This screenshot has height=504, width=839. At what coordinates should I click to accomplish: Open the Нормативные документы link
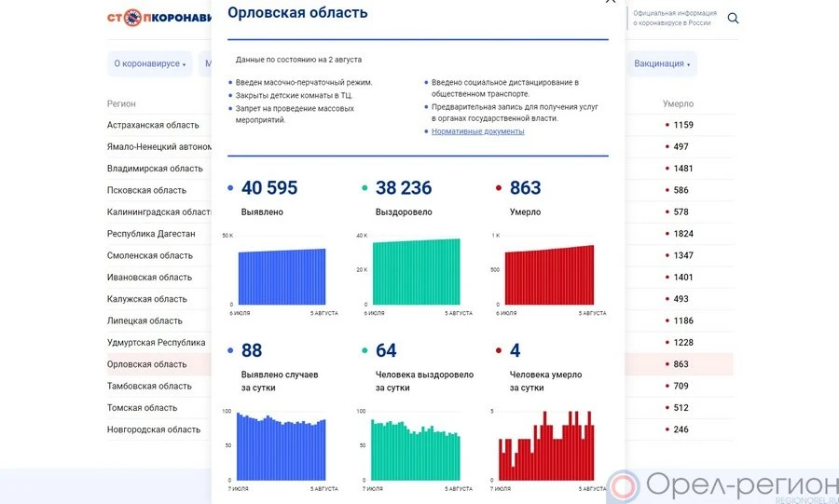pos(477,131)
